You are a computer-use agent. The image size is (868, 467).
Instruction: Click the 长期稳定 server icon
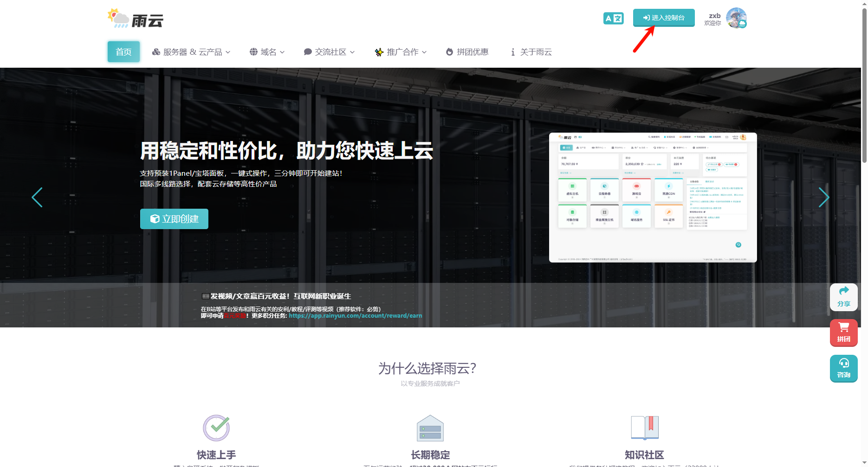(x=430, y=429)
